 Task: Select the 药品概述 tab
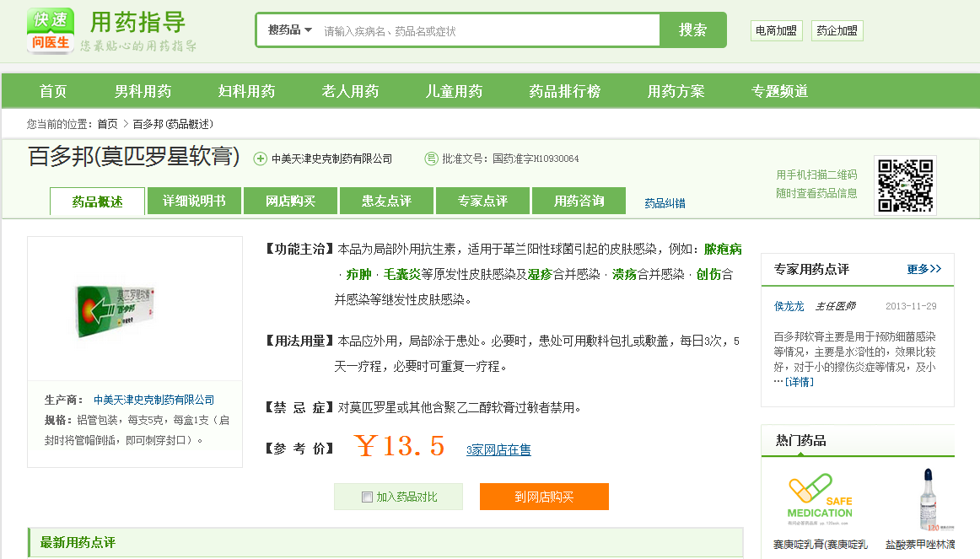[98, 202]
